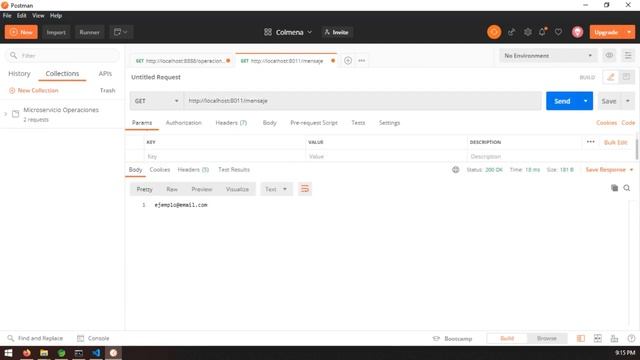Open the File menu
The image size is (640, 360).
pyautogui.click(x=7, y=16)
